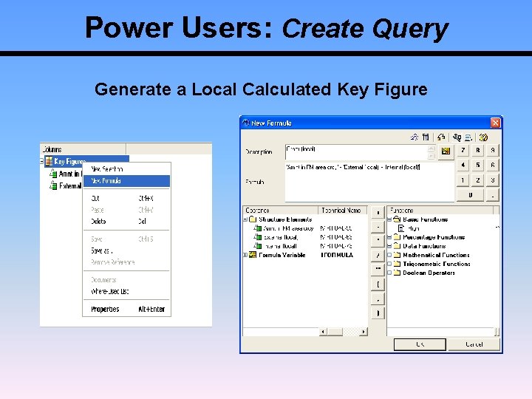Click the Functions column header
Image resolution: width=532 pixels, height=399 pixels.
tap(440, 211)
